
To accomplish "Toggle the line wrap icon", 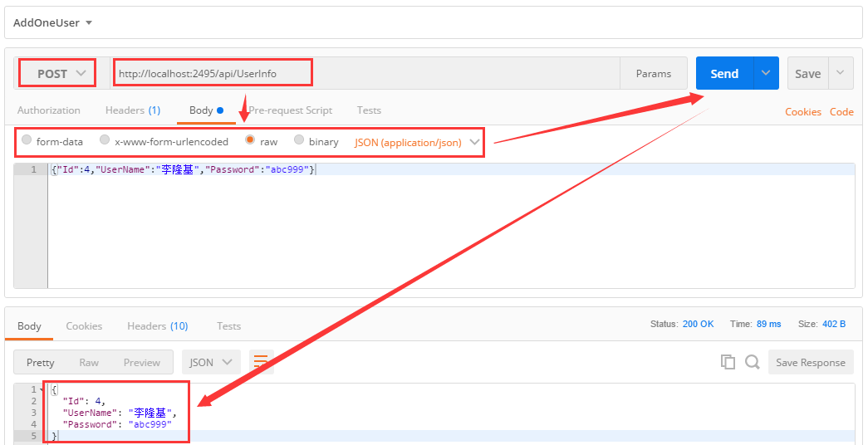I will 261,362.
